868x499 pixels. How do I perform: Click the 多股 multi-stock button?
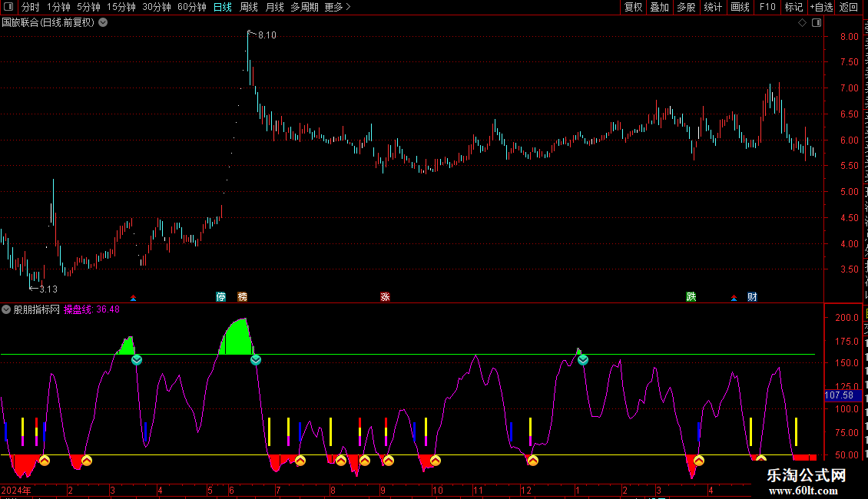[686, 7]
